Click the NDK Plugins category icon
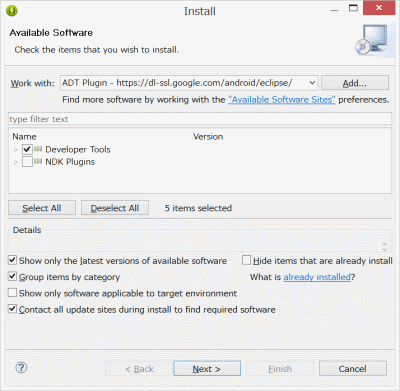Viewport: 400px width, 391px height. [x=38, y=162]
